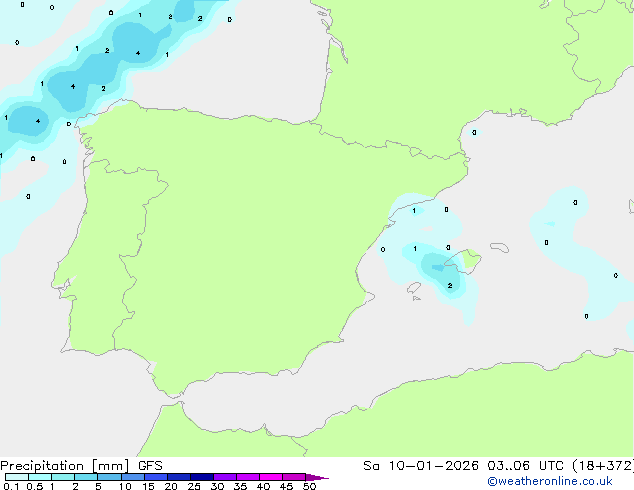Click the "Sa 10-01-2026" date text
The height and width of the screenshot is (490, 634).
(x=421, y=466)
